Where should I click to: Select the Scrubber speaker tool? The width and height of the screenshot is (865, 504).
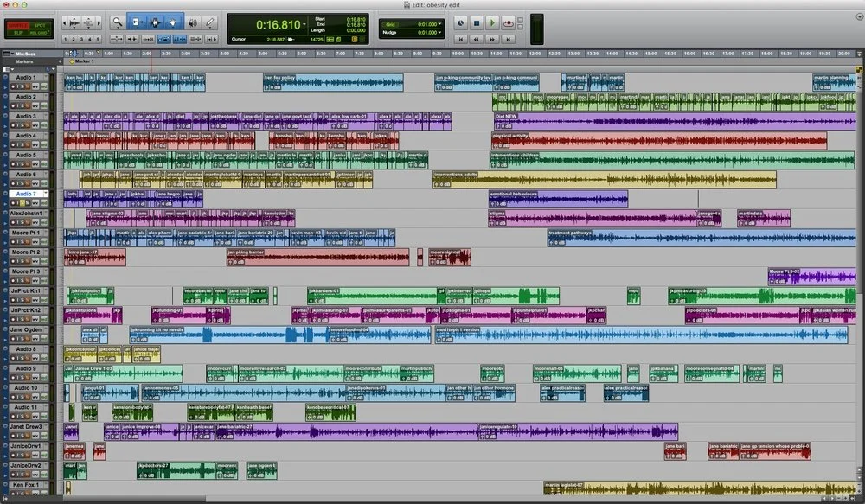click(x=193, y=22)
